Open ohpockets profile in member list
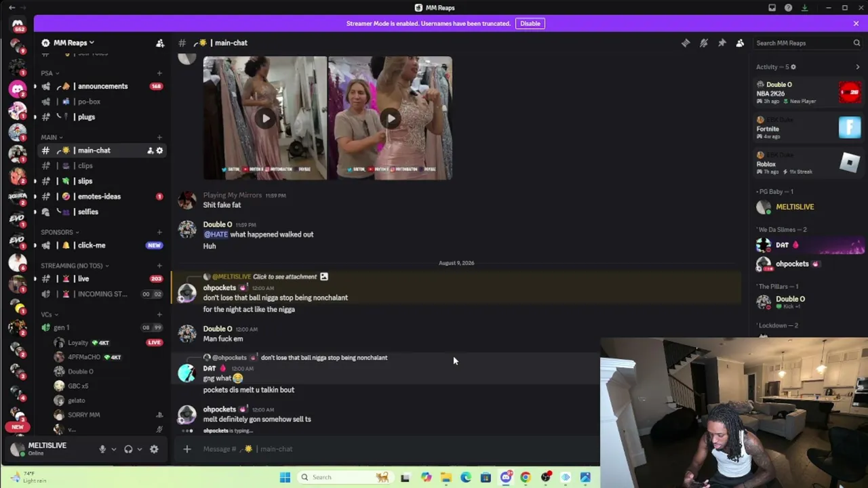Image resolution: width=868 pixels, height=488 pixels. 809,264
